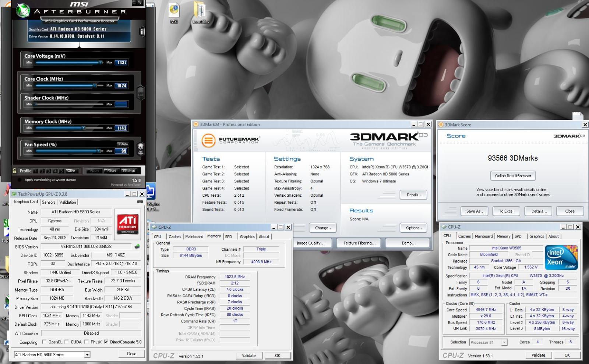This screenshot has height=364, width=589.
Task: Toggle the DirectCompute 5.0 checkbox in GPU-Z
Action: point(106,342)
